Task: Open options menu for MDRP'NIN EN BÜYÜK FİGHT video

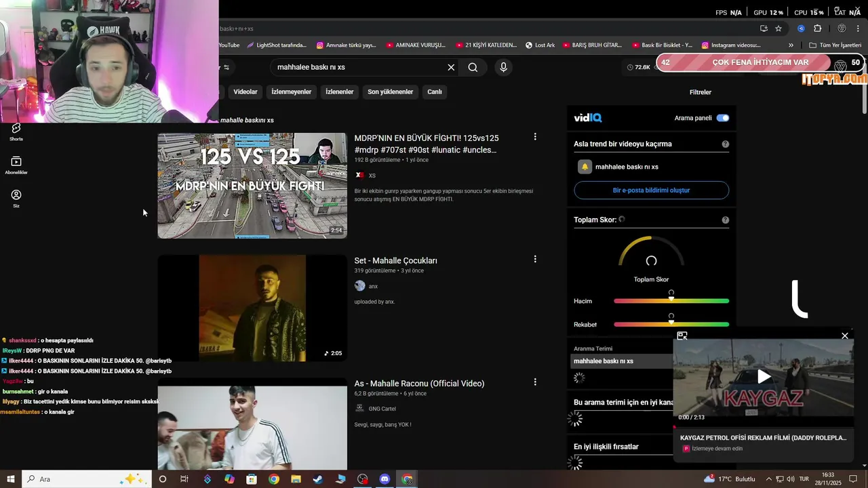Action: [x=535, y=137]
